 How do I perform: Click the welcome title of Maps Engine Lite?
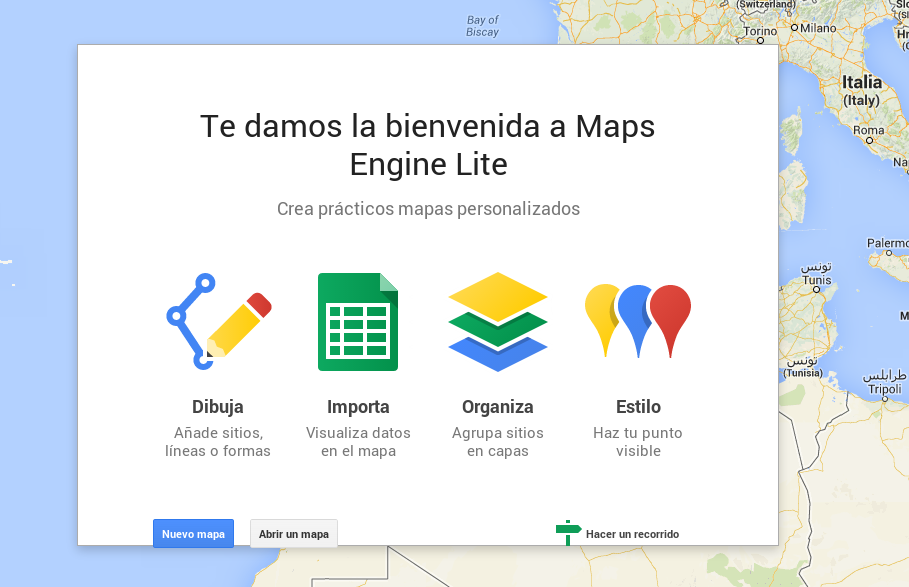428,144
